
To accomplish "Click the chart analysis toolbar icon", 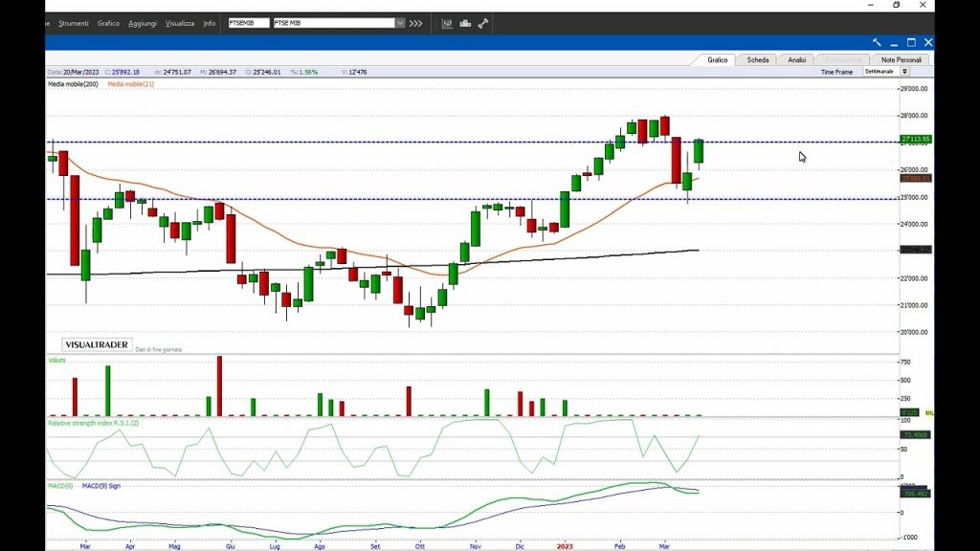I will click(x=447, y=23).
